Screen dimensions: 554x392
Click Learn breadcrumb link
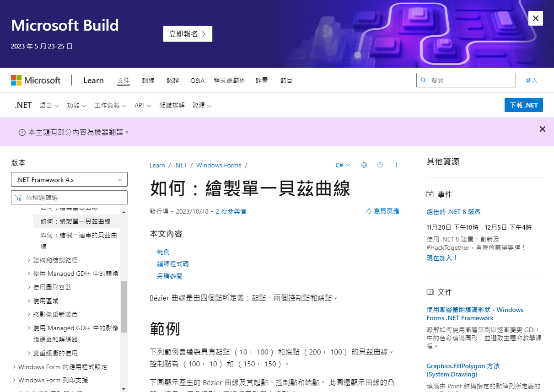click(157, 165)
